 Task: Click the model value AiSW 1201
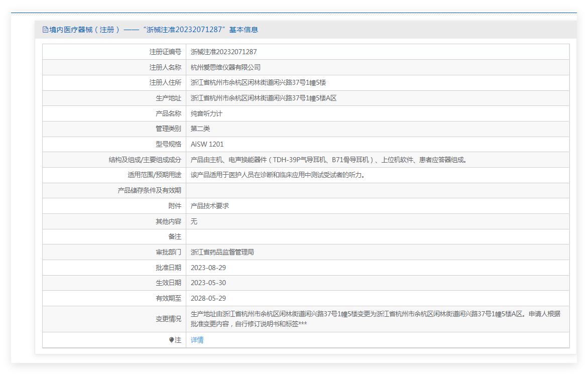[x=207, y=144]
